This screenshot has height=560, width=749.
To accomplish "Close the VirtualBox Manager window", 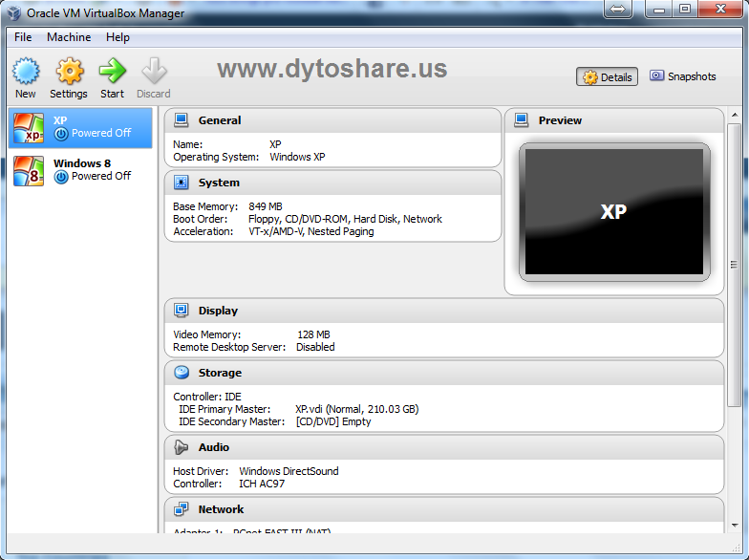I will point(720,10).
